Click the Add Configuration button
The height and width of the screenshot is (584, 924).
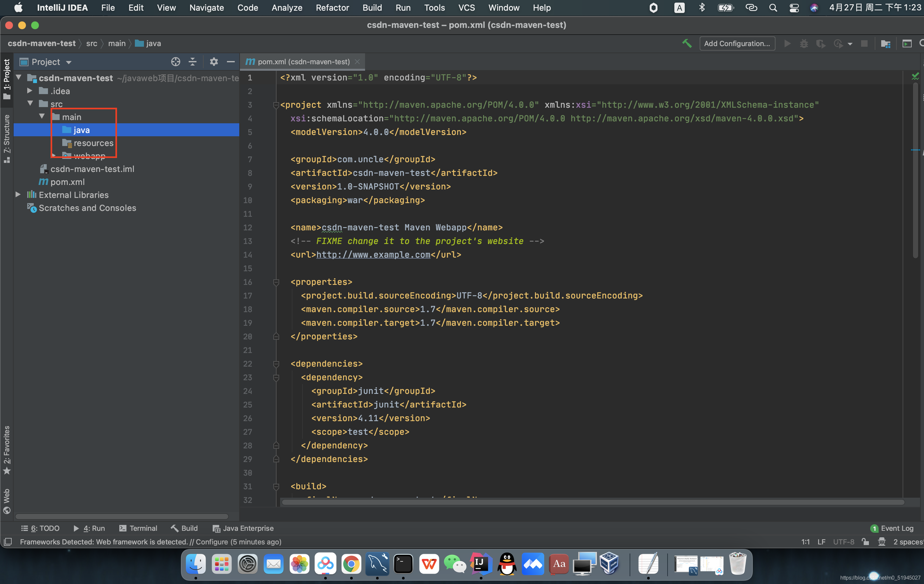click(x=737, y=43)
